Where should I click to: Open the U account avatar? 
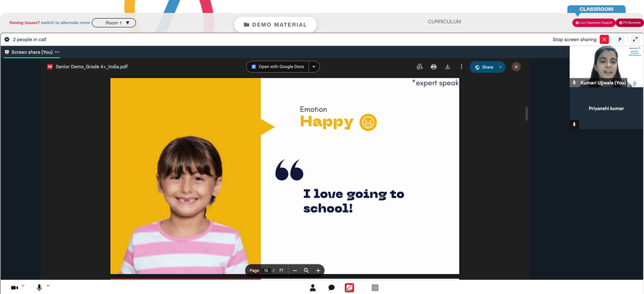tap(516, 67)
